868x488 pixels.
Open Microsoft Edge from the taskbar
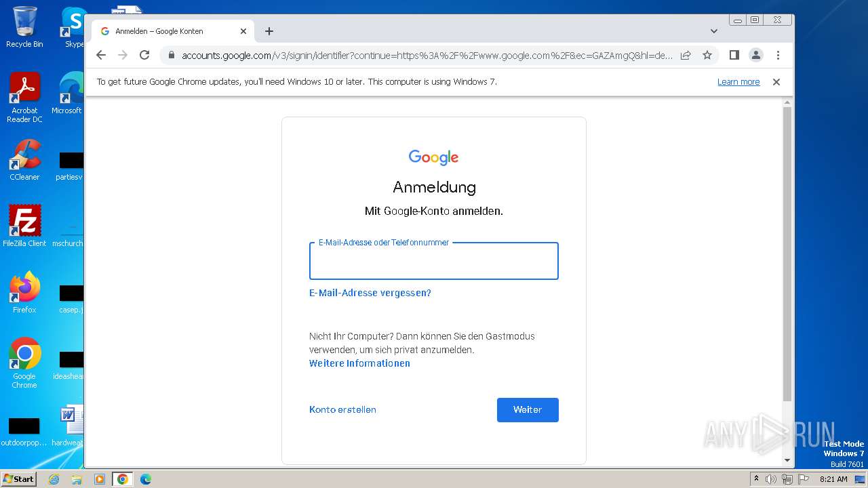pos(146,479)
